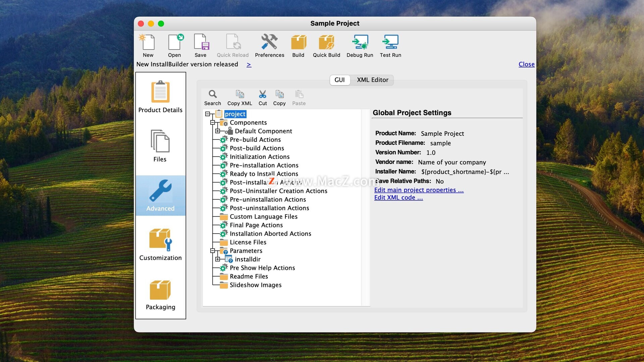Viewport: 644px width, 362px height.
Task: Open the Product Details sidebar section
Action: [160, 97]
